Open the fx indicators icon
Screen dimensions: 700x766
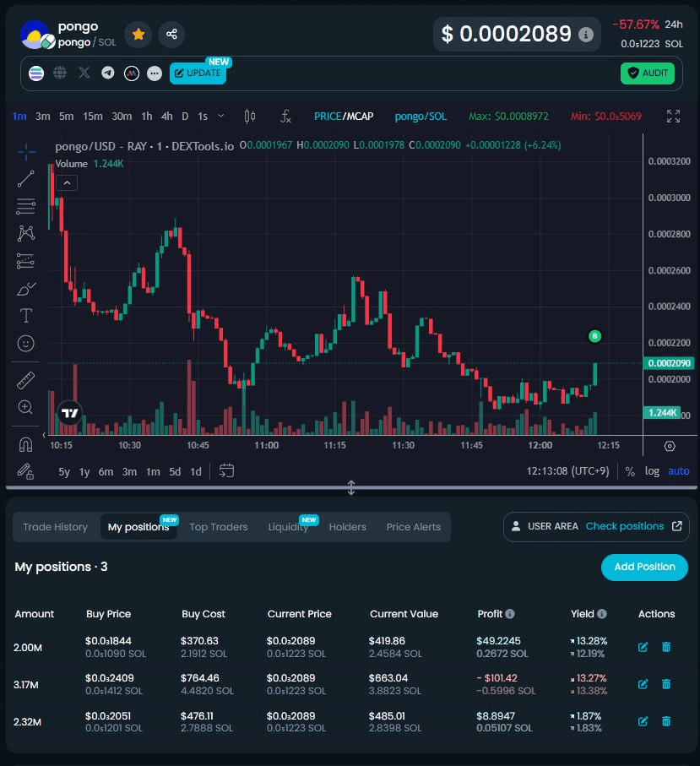(285, 117)
